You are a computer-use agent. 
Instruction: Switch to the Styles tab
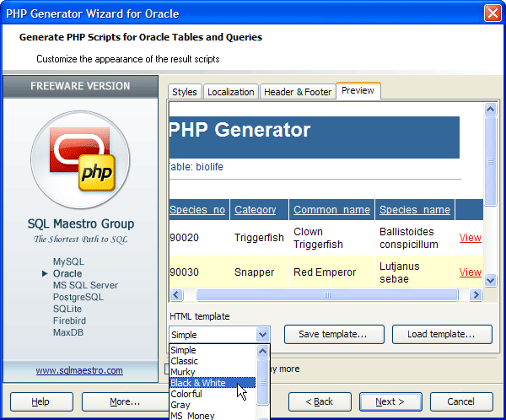(x=185, y=92)
